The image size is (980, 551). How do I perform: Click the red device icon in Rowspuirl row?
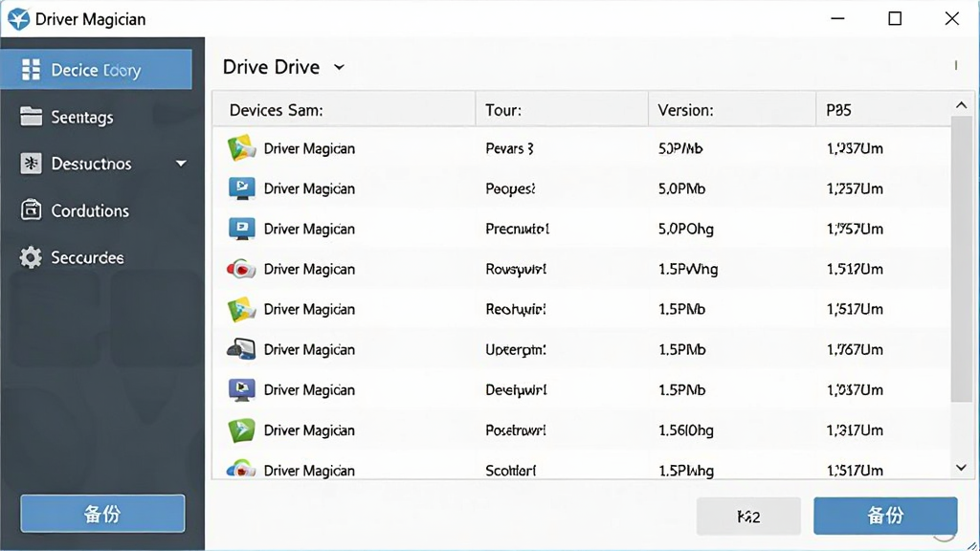(x=240, y=269)
